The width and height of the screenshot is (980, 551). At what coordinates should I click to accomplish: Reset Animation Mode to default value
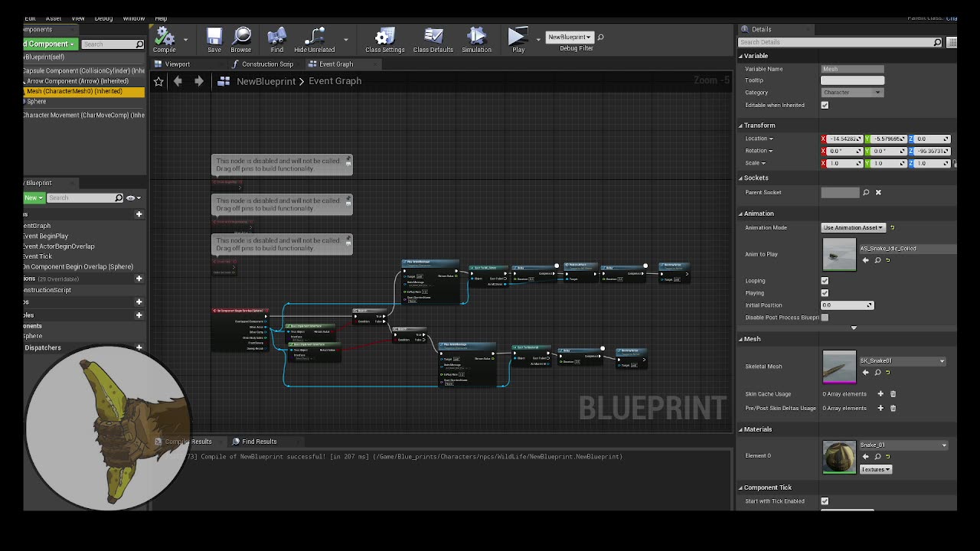892,227
